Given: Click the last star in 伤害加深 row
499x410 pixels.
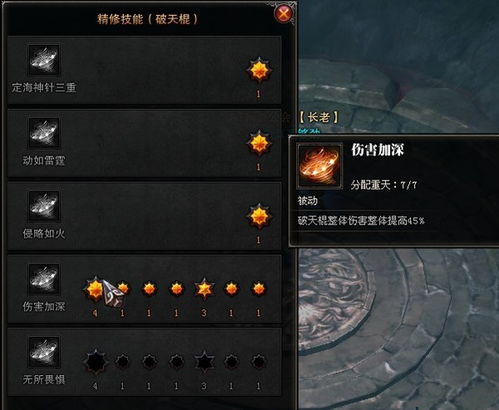Looking at the screenshot, I should [259, 289].
